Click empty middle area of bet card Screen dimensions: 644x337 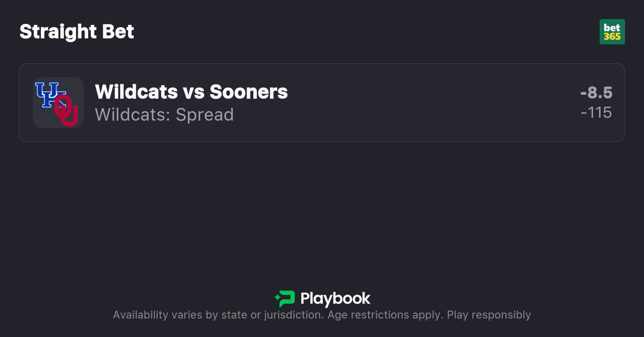coord(424,103)
